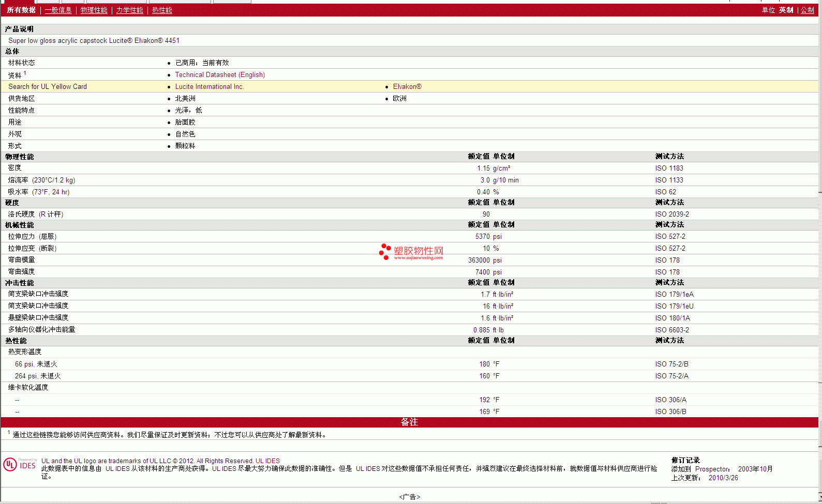Select impact energy value 0.885
Screen dimensions: 822x504
click(481, 330)
